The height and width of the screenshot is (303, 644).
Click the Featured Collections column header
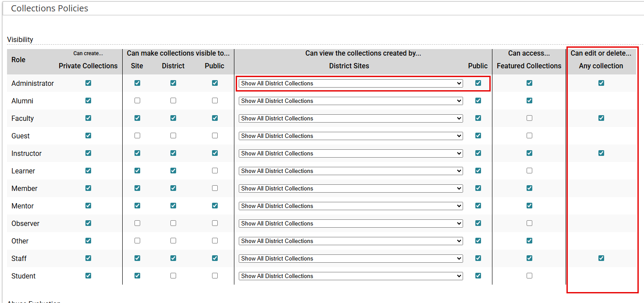(529, 66)
